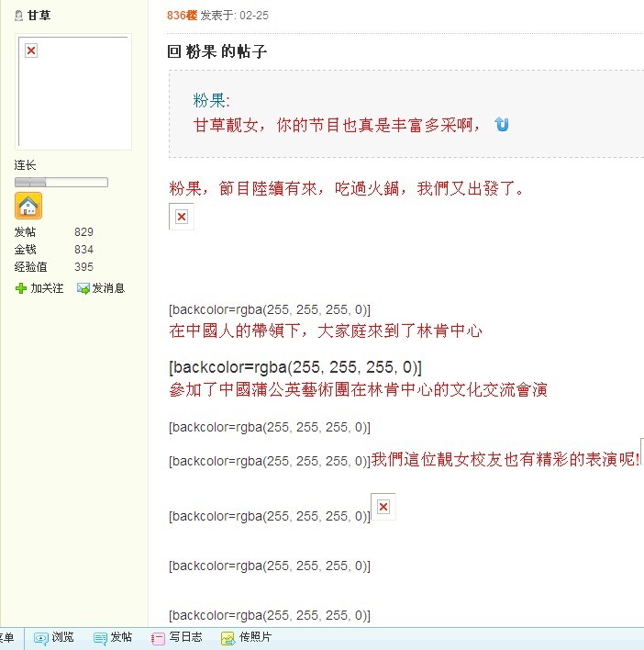644x650 pixels.
Task: Click the 浏览 icon in the bottom bar
Action: pyautogui.click(x=41, y=638)
